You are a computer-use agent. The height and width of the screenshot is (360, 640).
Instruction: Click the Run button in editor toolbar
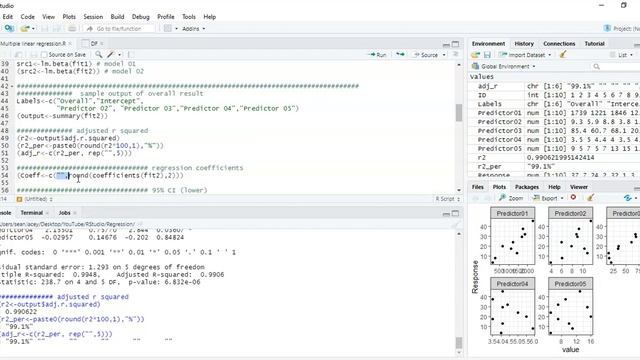pyautogui.click(x=377, y=54)
